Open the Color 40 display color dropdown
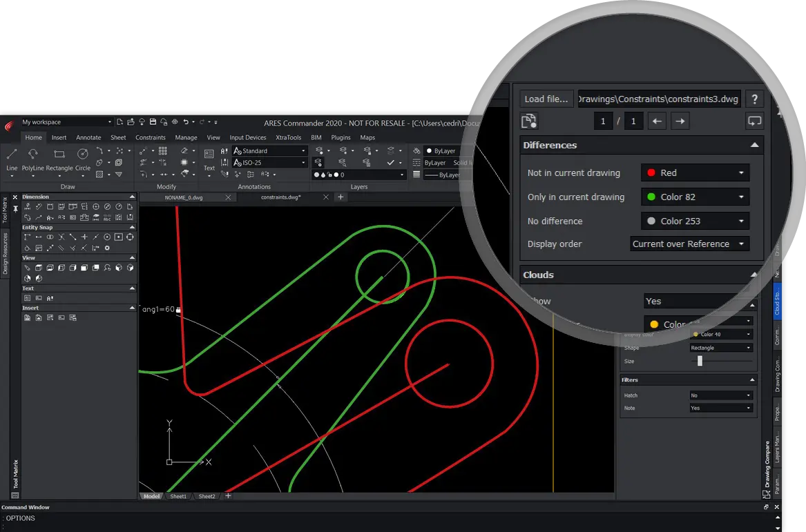 pyautogui.click(x=721, y=334)
